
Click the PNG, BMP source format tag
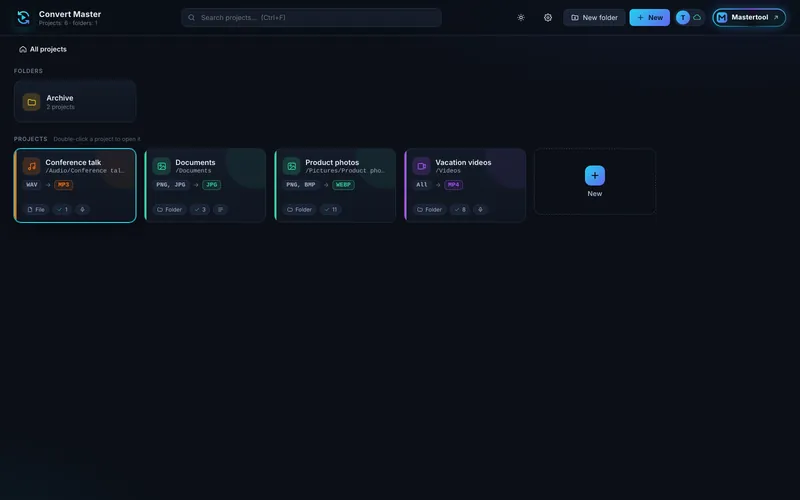[x=301, y=185]
